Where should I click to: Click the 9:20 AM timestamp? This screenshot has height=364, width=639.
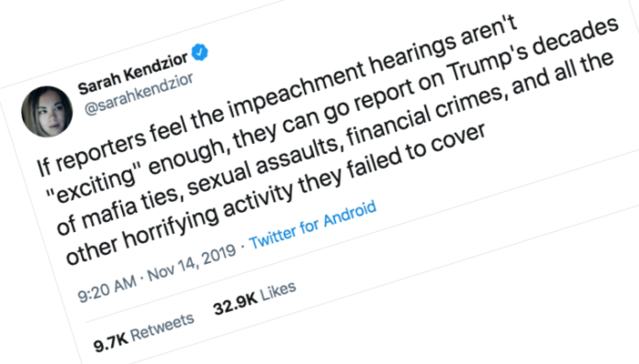pos(106,289)
